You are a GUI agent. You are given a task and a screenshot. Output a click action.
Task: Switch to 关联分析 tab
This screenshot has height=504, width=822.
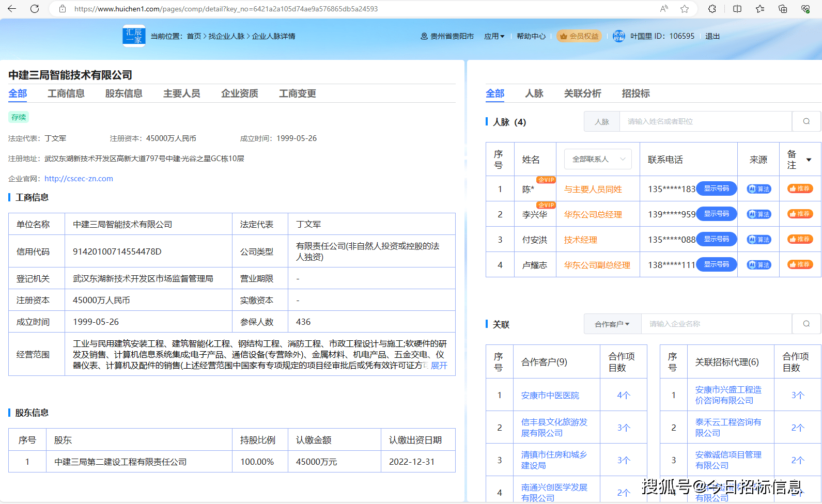click(583, 93)
